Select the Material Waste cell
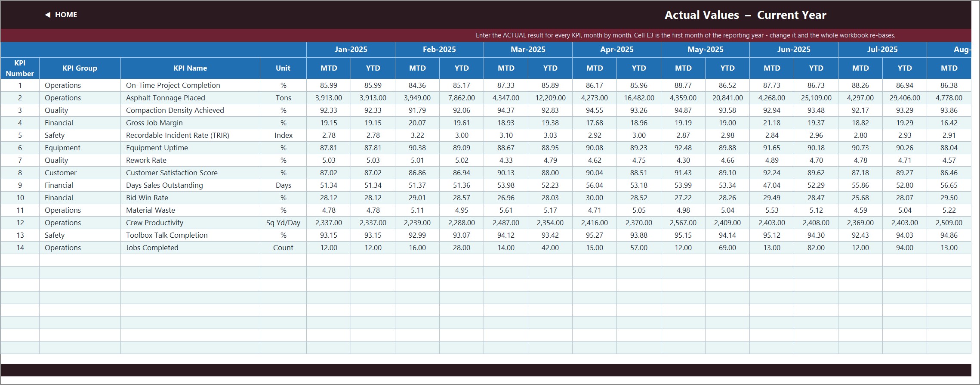The width and height of the screenshot is (980, 385). (190, 210)
